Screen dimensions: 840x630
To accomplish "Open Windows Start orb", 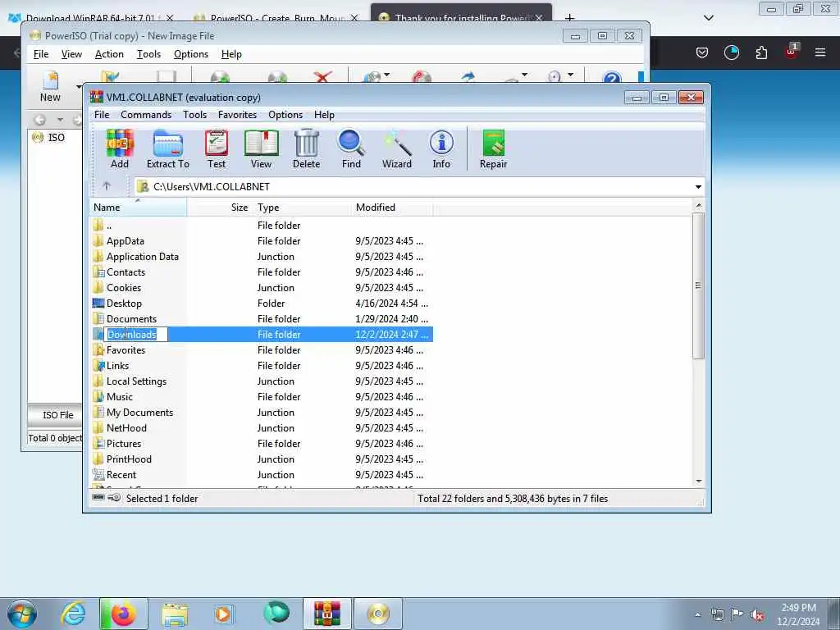I will tap(22, 614).
